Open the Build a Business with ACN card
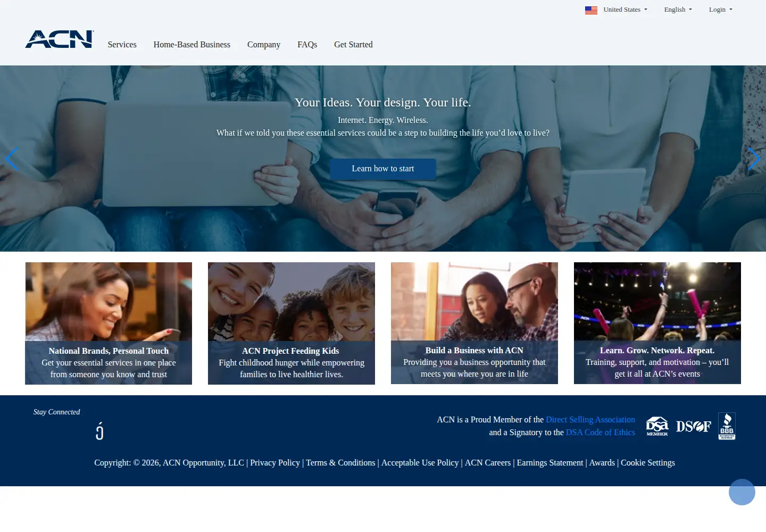Image resolution: width=766 pixels, height=532 pixels. tap(474, 323)
